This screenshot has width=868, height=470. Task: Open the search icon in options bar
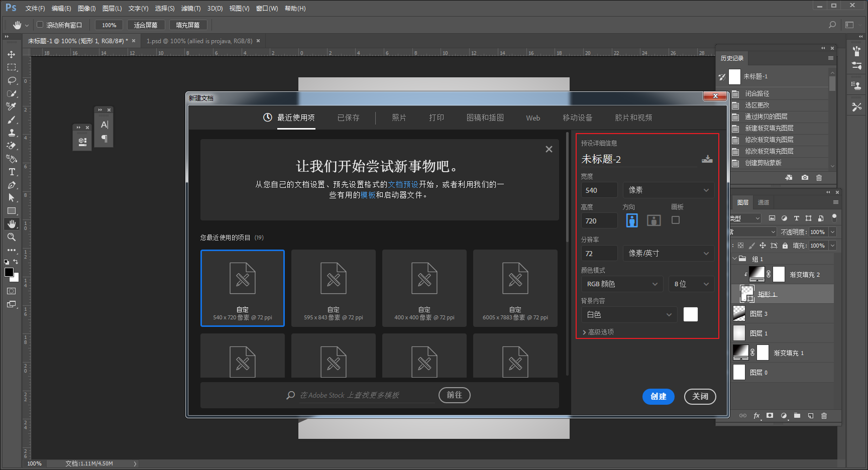point(832,25)
